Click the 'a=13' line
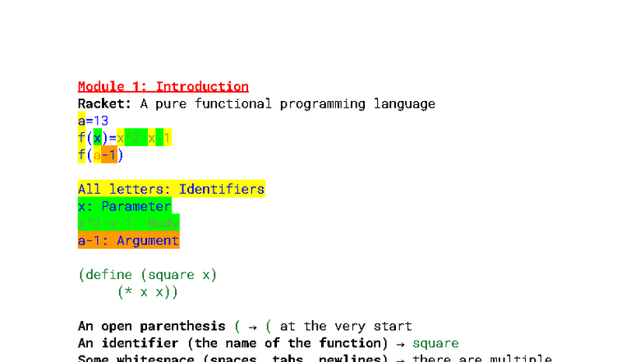Viewport: 644px width, 362px height. (x=94, y=121)
